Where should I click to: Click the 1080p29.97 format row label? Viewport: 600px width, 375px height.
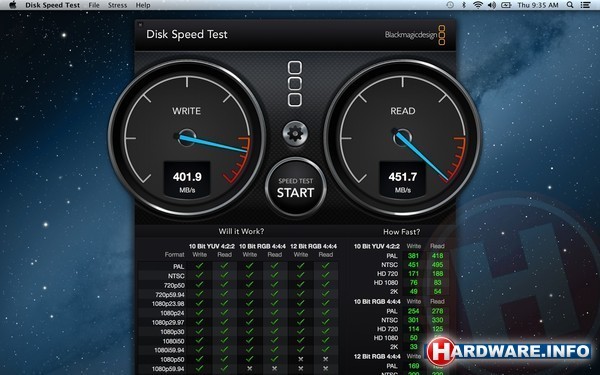pos(168,323)
